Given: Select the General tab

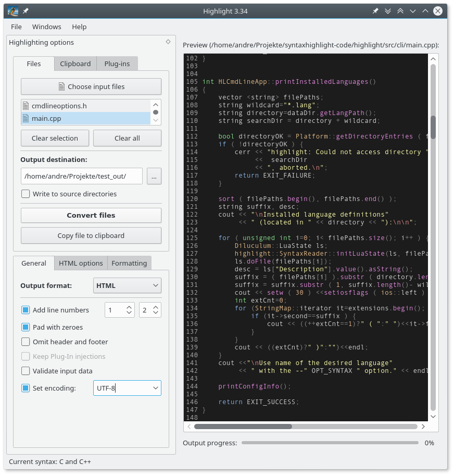Looking at the screenshot, I should point(34,263).
